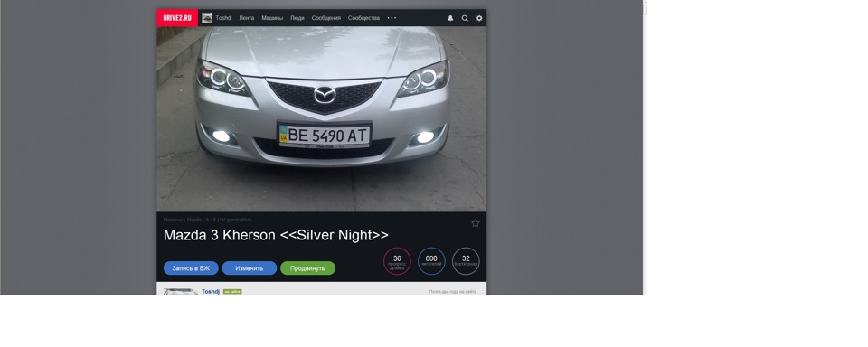Screen dimensions: 868x347
Task: Open the Машины section
Action: (272, 18)
